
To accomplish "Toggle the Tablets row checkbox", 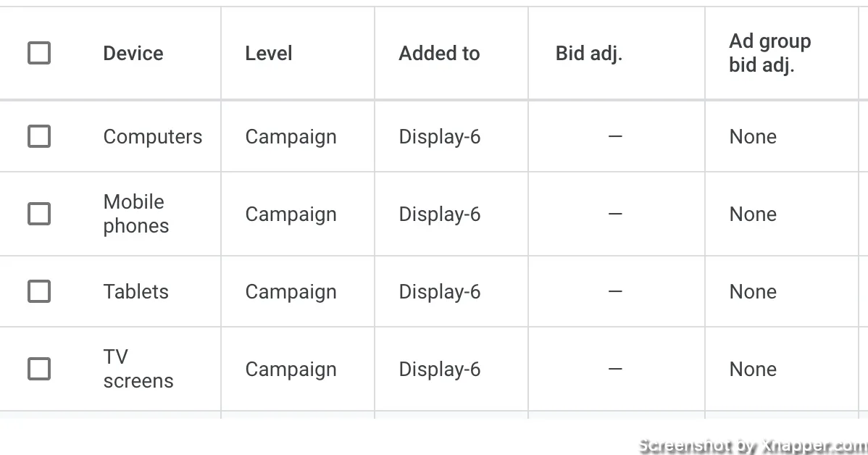I will click(x=39, y=291).
